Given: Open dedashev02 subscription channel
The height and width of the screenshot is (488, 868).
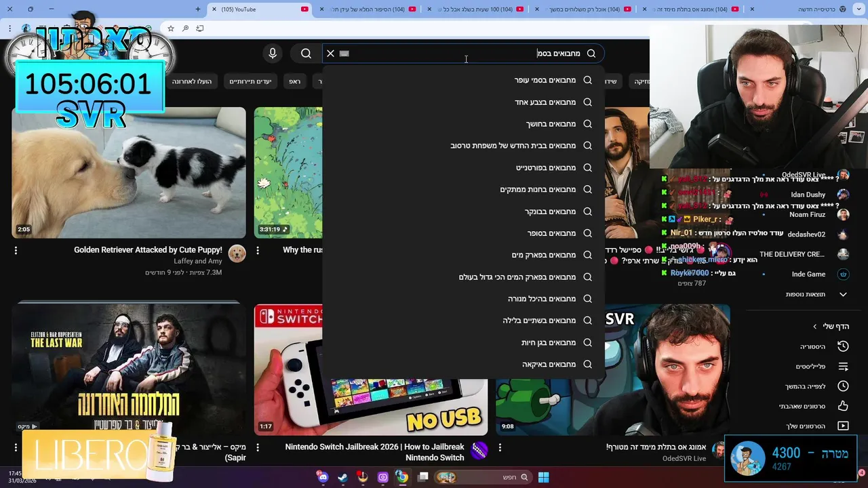Looking at the screenshot, I should click(818, 235).
